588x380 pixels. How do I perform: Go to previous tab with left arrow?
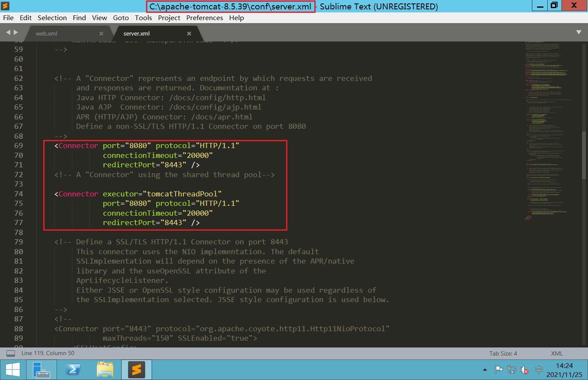point(8,32)
